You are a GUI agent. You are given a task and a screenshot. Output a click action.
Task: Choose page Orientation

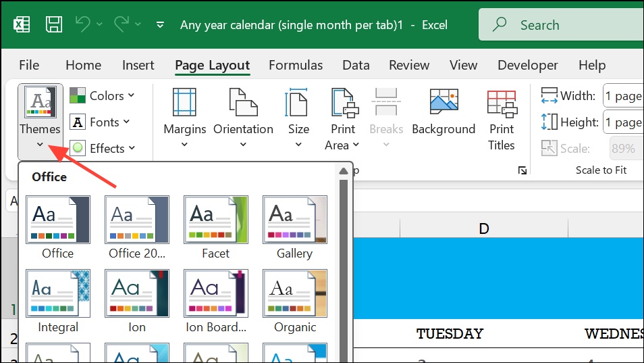(x=243, y=118)
